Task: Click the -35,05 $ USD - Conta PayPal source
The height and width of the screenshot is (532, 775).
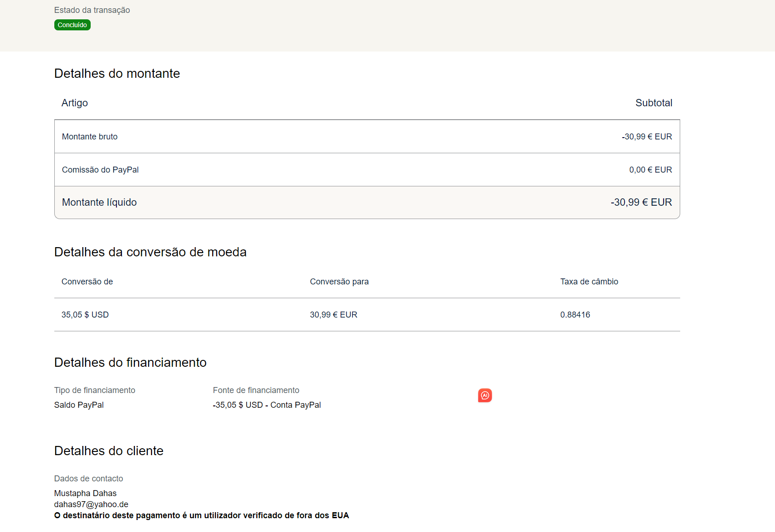Action: [x=267, y=405]
